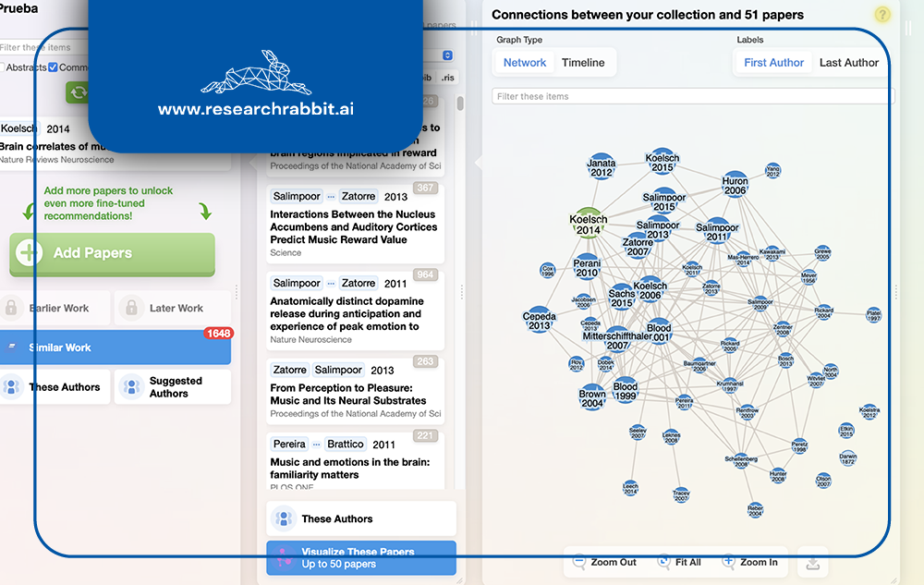Select the lock icon on Earlier Work
Image resolution: width=924 pixels, height=585 pixels.
tap(12, 308)
